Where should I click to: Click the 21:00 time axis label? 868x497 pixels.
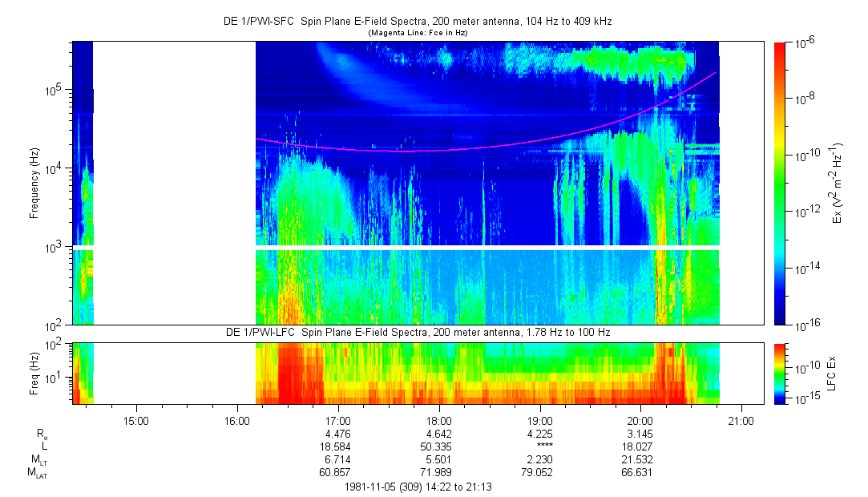(741, 420)
